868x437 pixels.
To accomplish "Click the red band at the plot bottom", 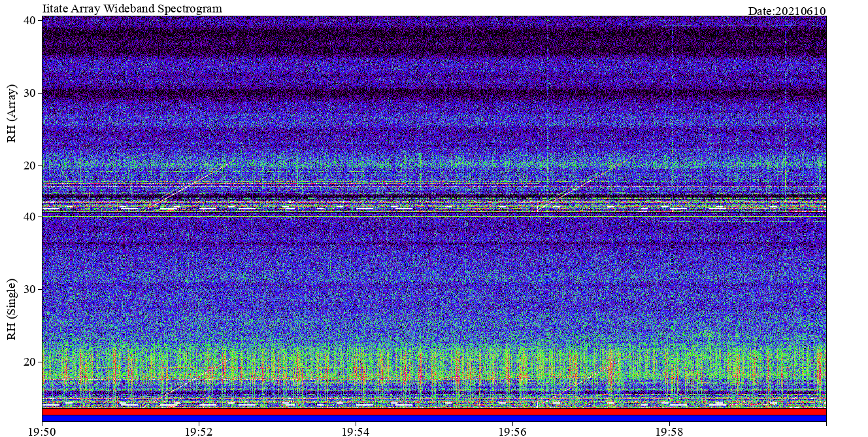I will click(x=434, y=411).
